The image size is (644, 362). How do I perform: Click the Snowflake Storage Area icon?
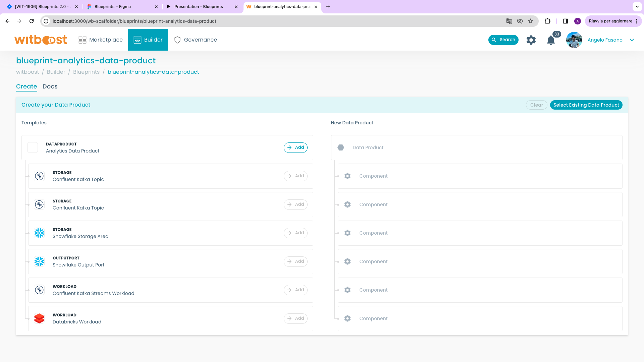[x=39, y=233]
